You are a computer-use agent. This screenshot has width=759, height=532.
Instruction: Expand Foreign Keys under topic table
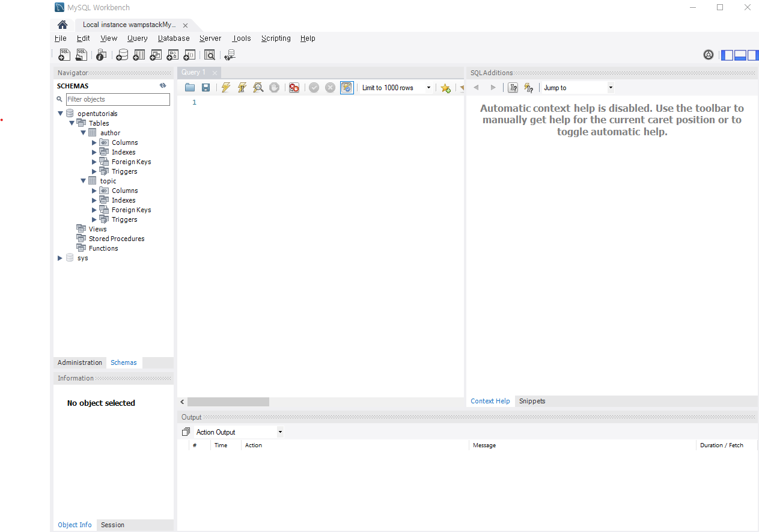(x=94, y=210)
